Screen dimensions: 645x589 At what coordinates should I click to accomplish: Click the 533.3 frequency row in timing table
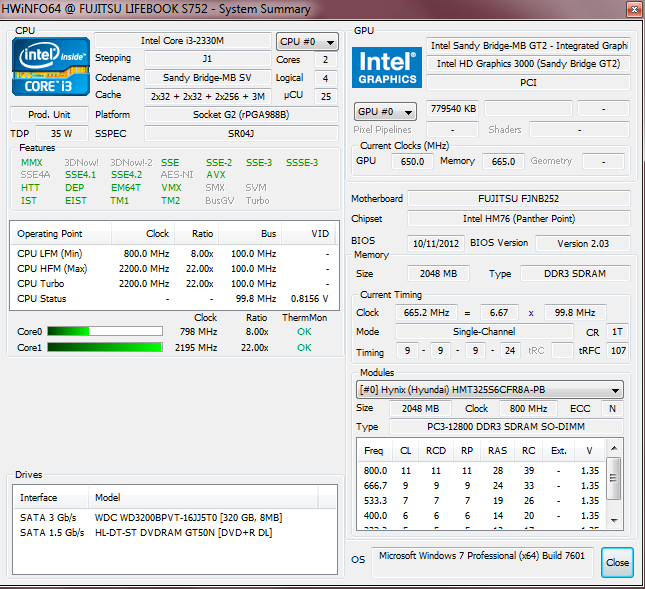(481, 501)
